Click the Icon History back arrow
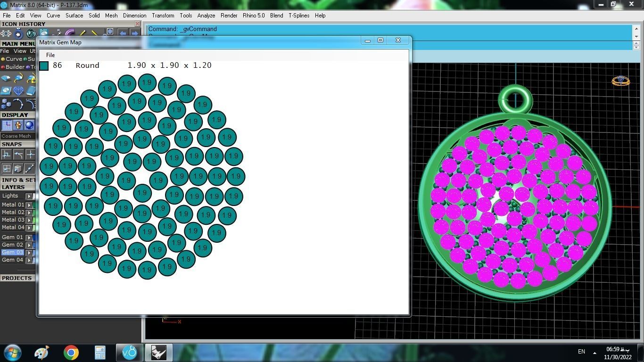 point(123,33)
